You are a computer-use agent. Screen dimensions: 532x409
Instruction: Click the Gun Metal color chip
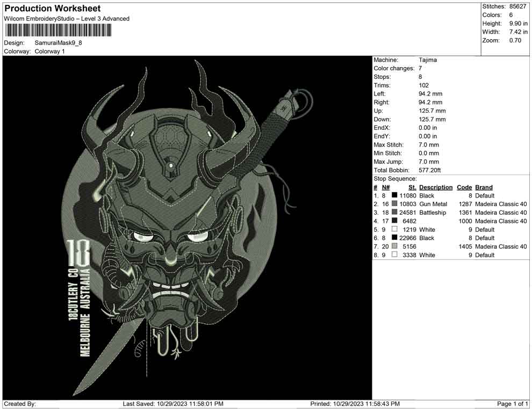[394, 204]
